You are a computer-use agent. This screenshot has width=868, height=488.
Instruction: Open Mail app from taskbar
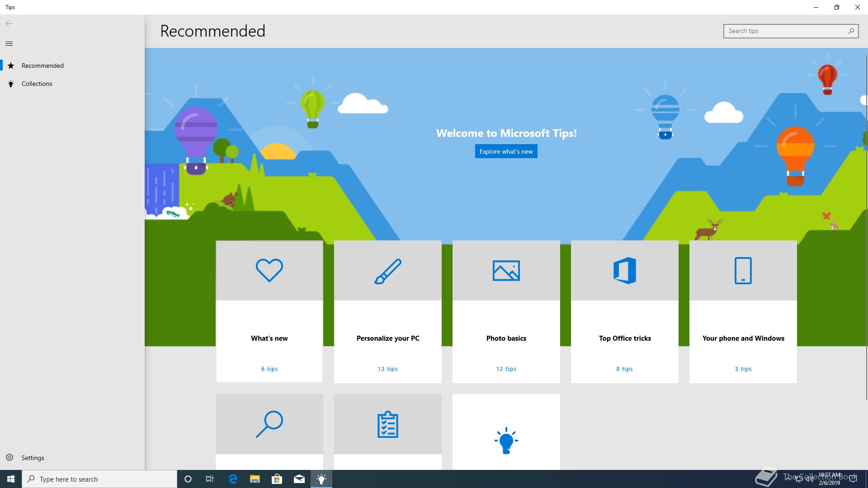(x=299, y=479)
